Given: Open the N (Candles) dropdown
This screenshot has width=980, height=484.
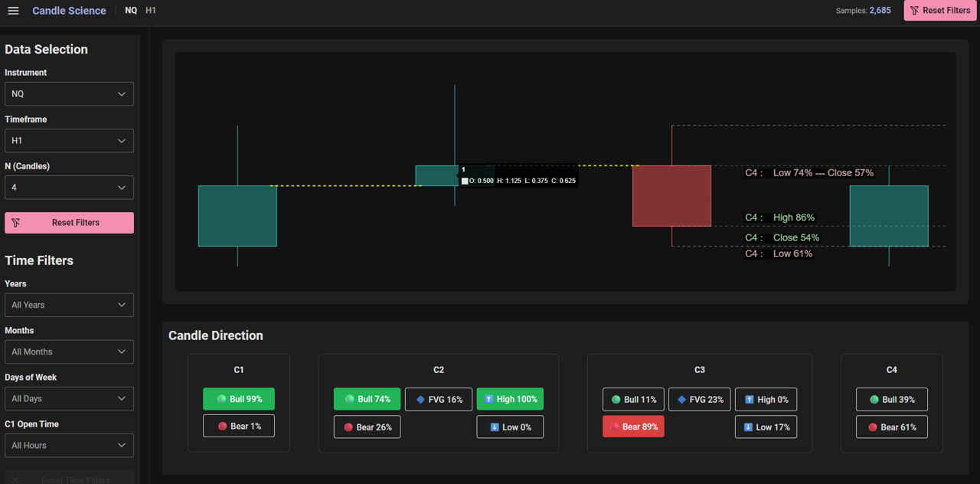Looking at the screenshot, I should click(x=69, y=188).
